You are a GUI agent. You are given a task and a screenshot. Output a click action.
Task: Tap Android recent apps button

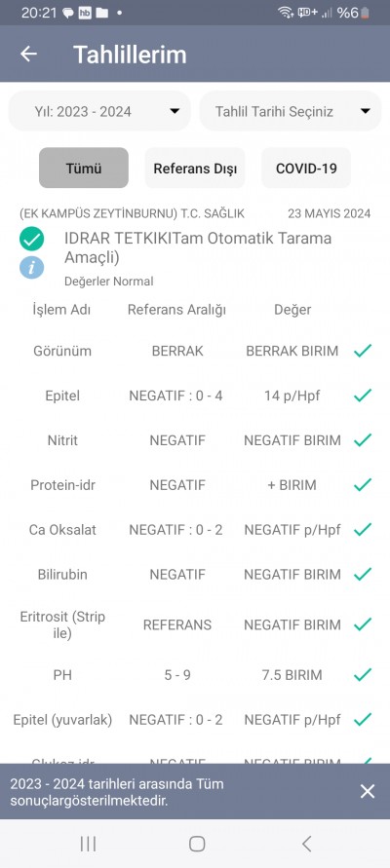tap(88, 844)
